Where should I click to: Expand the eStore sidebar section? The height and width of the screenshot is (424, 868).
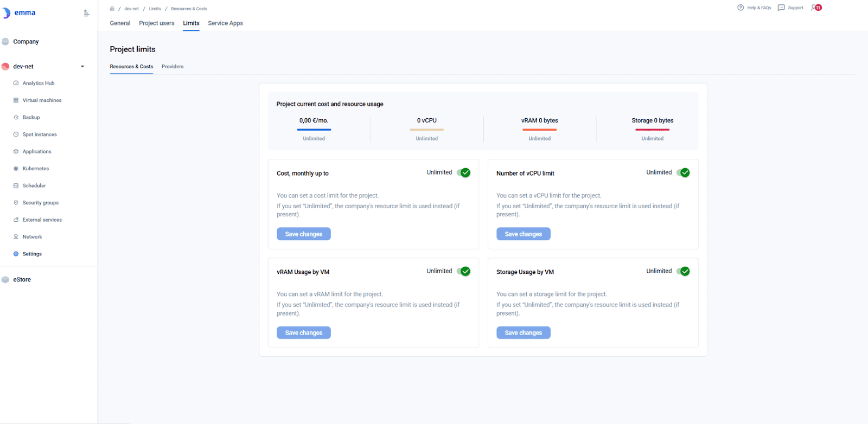[22, 280]
